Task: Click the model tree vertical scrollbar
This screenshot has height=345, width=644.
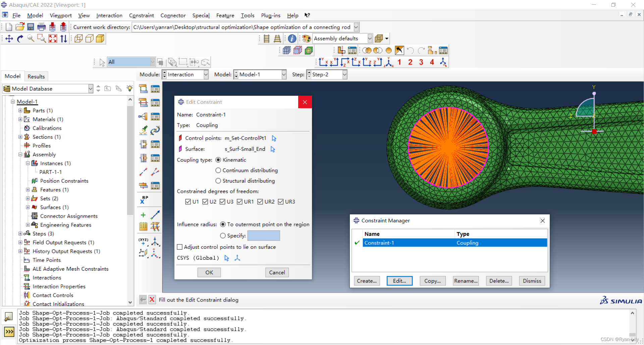Action: 130,201
